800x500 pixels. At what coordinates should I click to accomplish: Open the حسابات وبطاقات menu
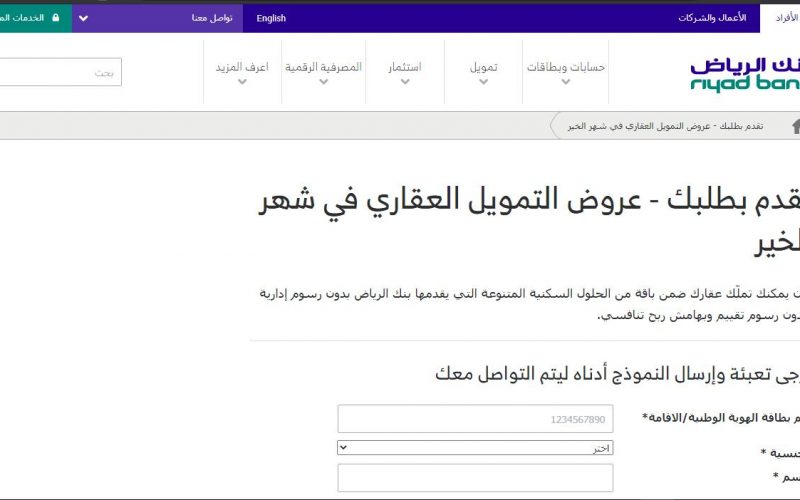[x=565, y=67]
